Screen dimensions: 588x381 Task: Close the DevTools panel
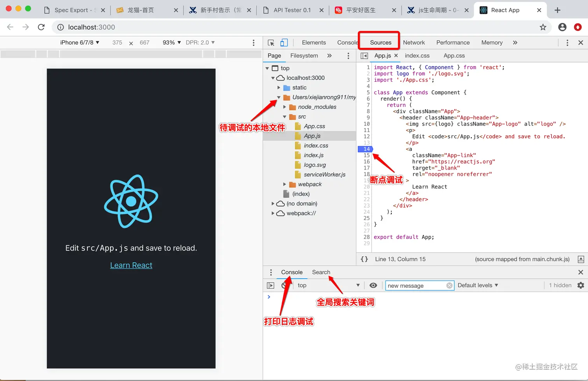pyautogui.click(x=581, y=42)
